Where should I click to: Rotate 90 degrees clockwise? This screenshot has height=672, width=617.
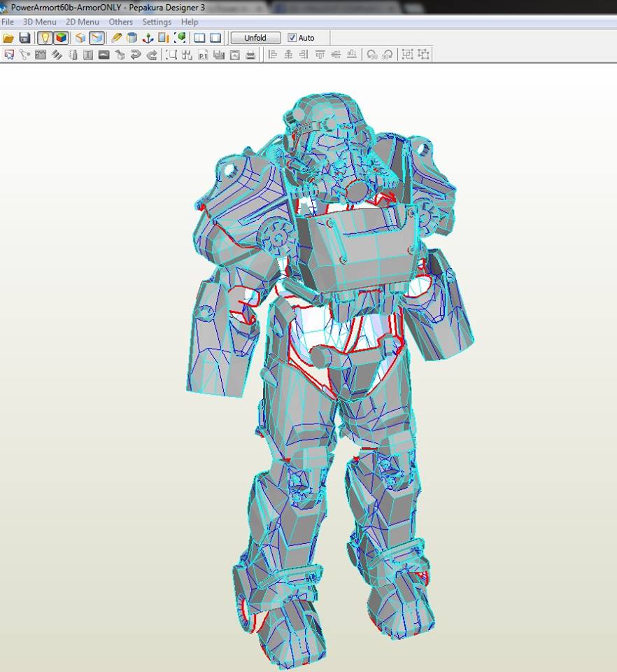click(388, 55)
